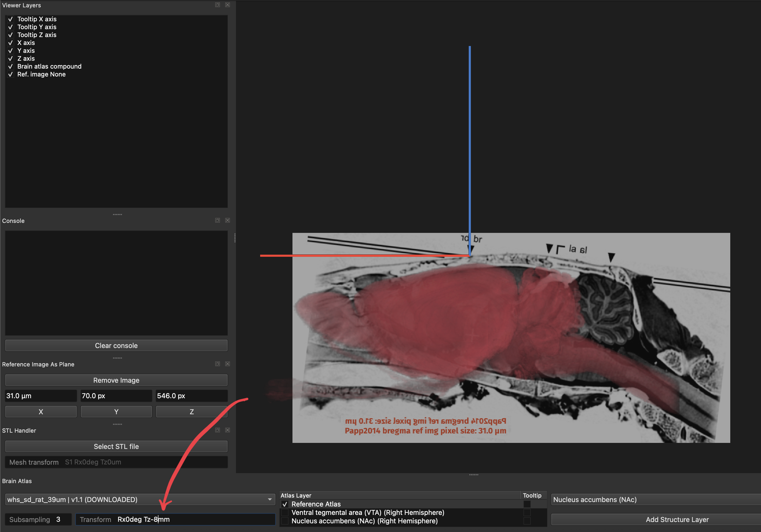Close the Reference Image As Plane panel

click(x=227, y=364)
